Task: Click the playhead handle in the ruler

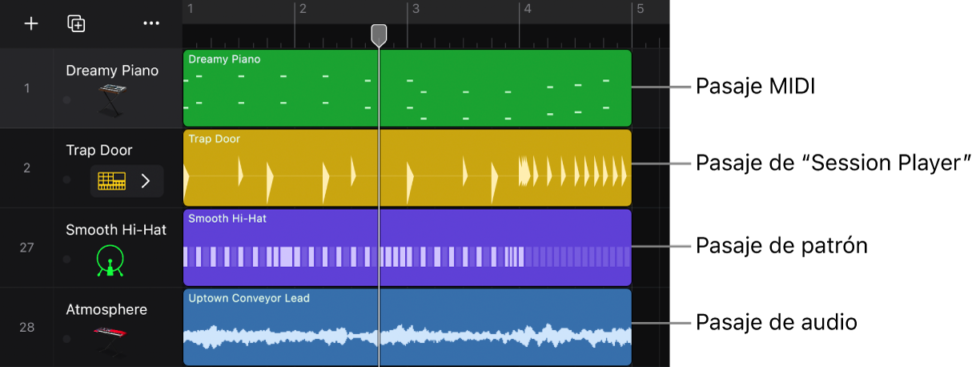Action: [380, 34]
